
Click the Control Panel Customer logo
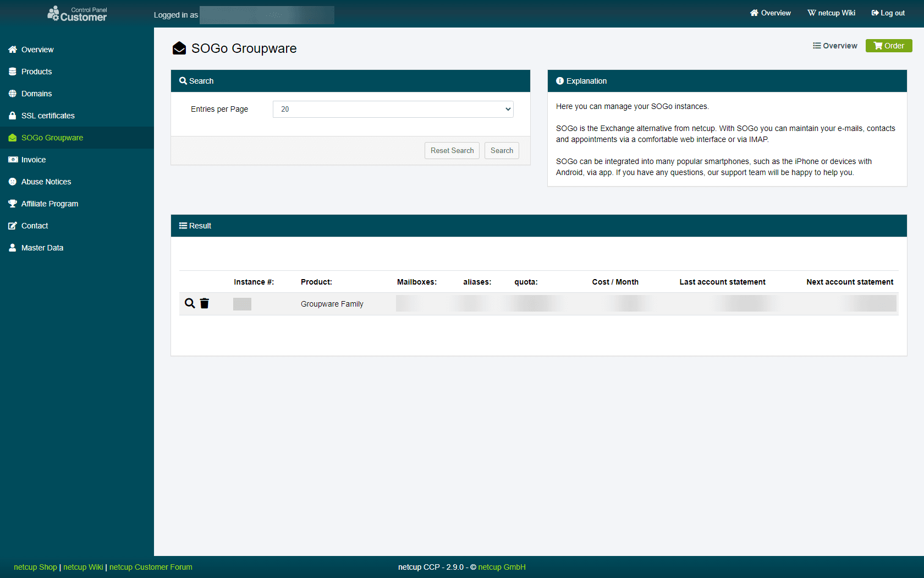77,13
